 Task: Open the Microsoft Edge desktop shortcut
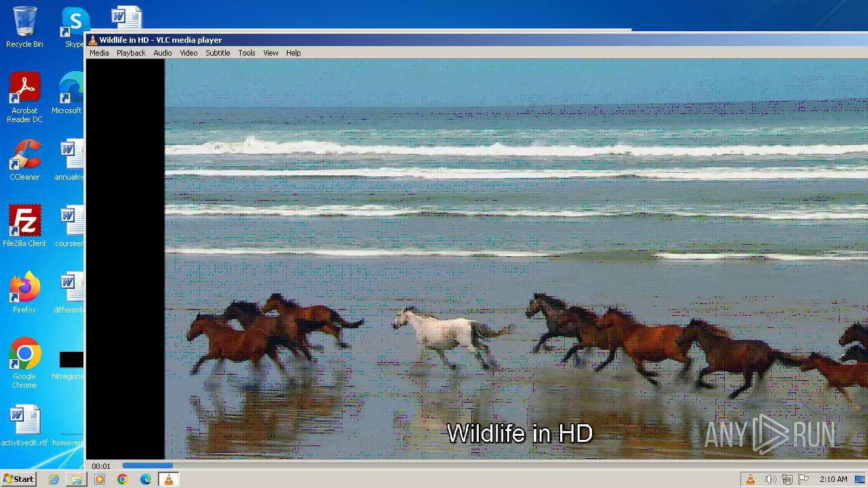(x=69, y=94)
